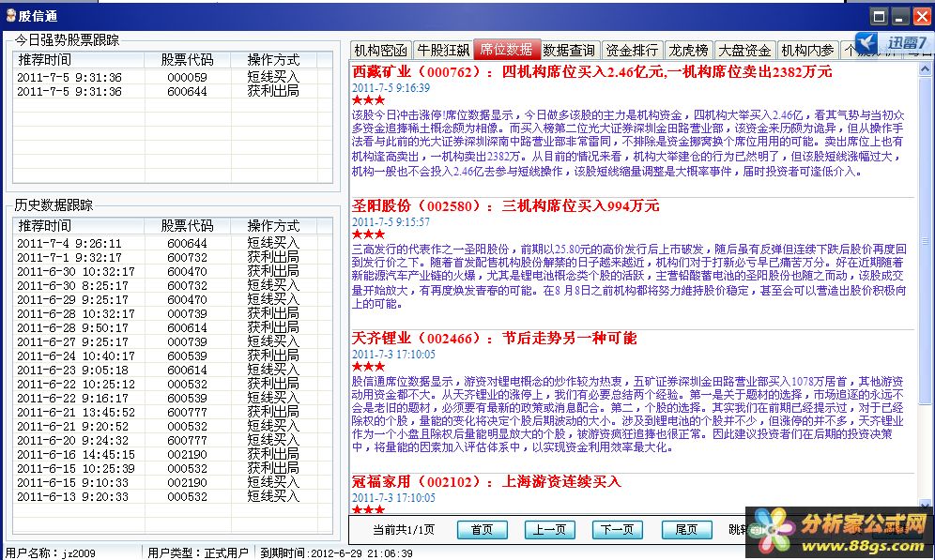This screenshot has width=935, height=560.
Task: Click the 到期时间 expiry date in status bar
Action: [336, 552]
